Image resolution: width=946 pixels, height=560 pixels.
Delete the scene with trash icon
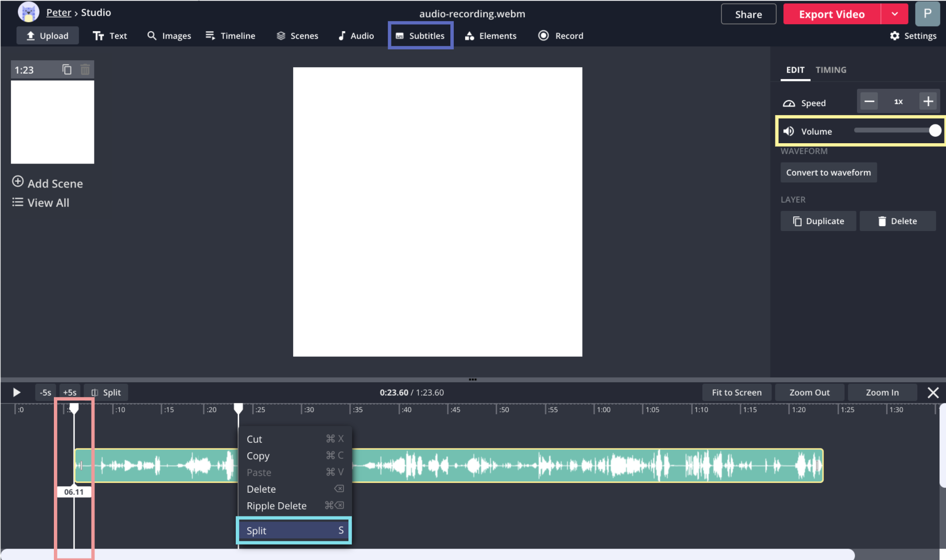[x=85, y=70]
